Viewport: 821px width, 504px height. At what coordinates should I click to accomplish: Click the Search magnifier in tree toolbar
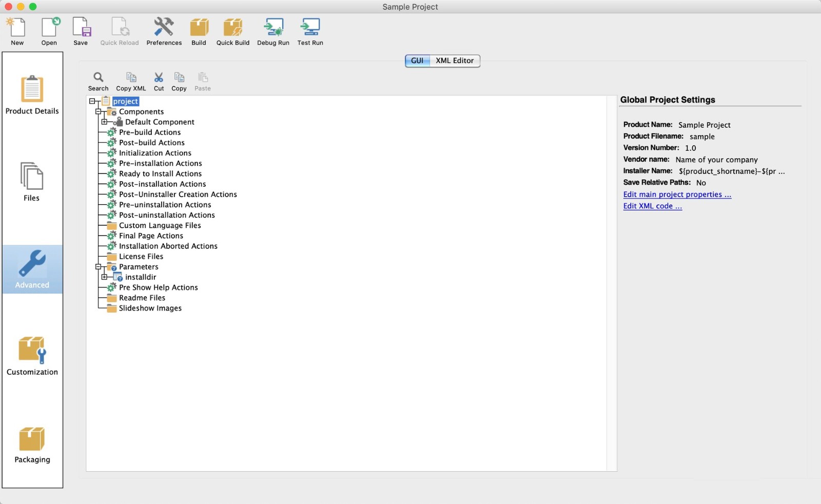click(98, 82)
